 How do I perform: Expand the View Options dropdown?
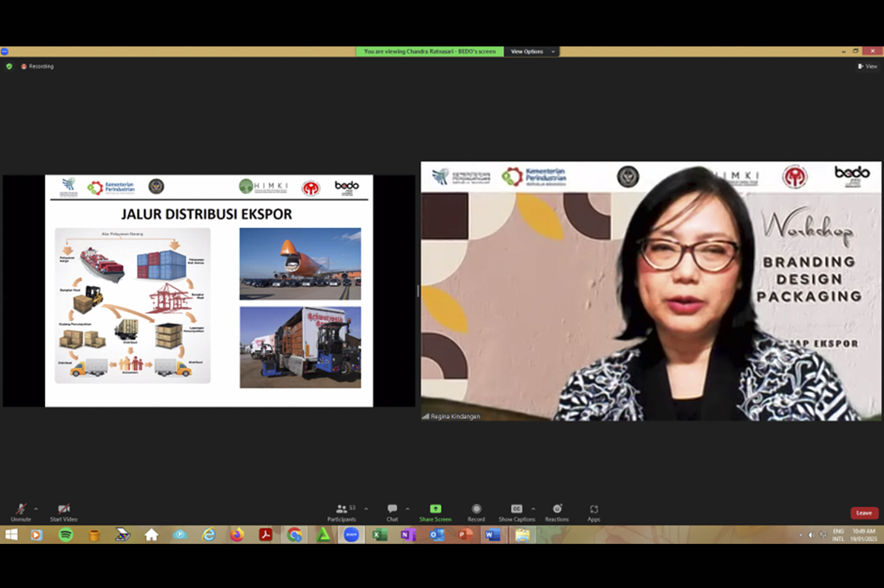(531, 51)
